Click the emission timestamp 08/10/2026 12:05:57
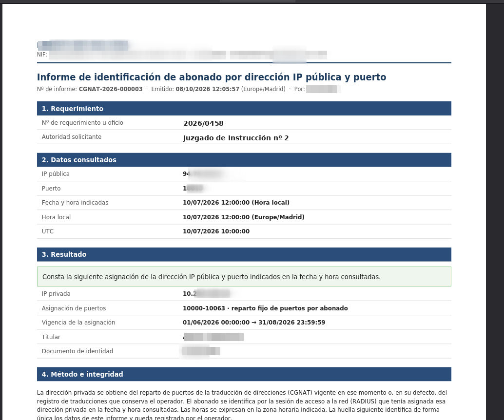 [207, 89]
